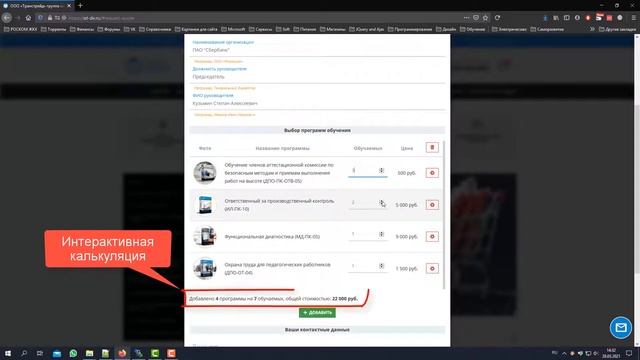Open WhatsApp from the taskbar
This screenshot has height=360, width=640.
(73, 353)
